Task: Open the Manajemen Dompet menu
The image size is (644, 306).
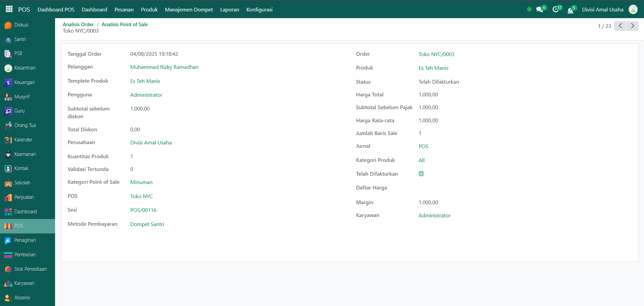Action: pos(189,9)
